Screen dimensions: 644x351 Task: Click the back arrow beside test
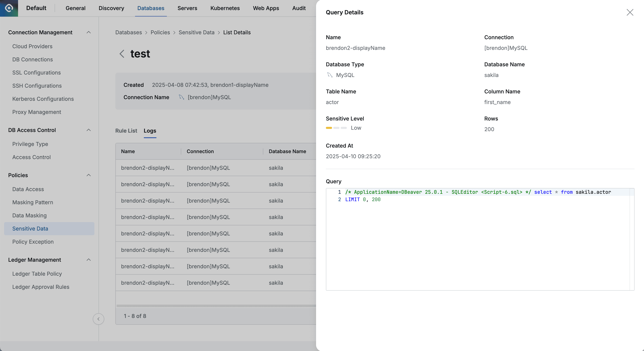122,54
